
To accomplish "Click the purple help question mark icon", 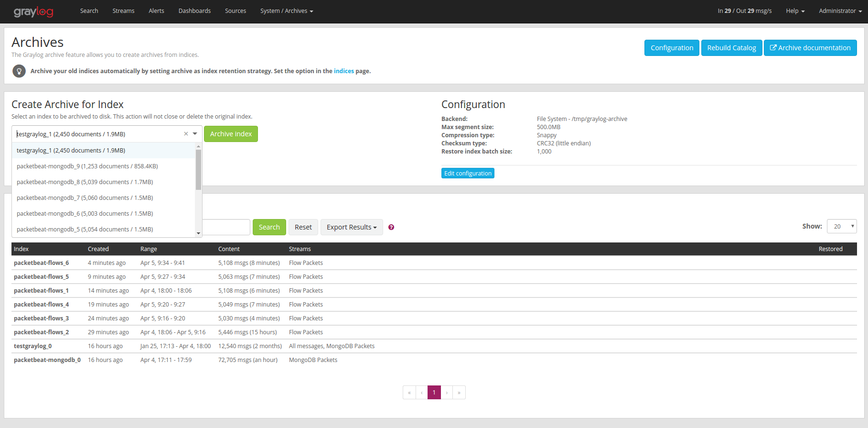I will click(391, 227).
